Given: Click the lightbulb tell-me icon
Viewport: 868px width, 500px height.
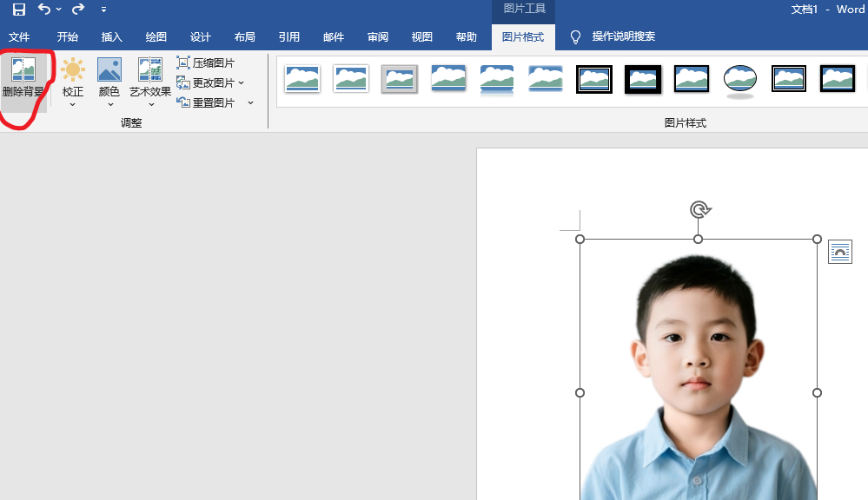Looking at the screenshot, I should coord(576,37).
